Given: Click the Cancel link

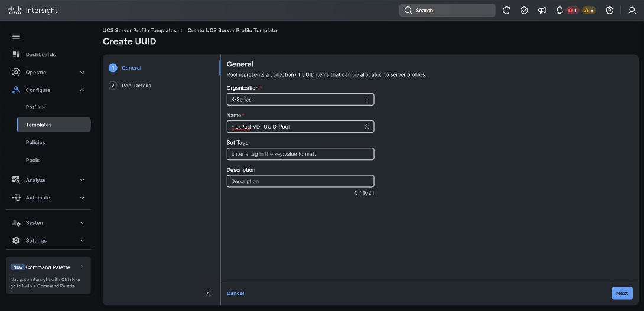Looking at the screenshot, I should [235, 293].
